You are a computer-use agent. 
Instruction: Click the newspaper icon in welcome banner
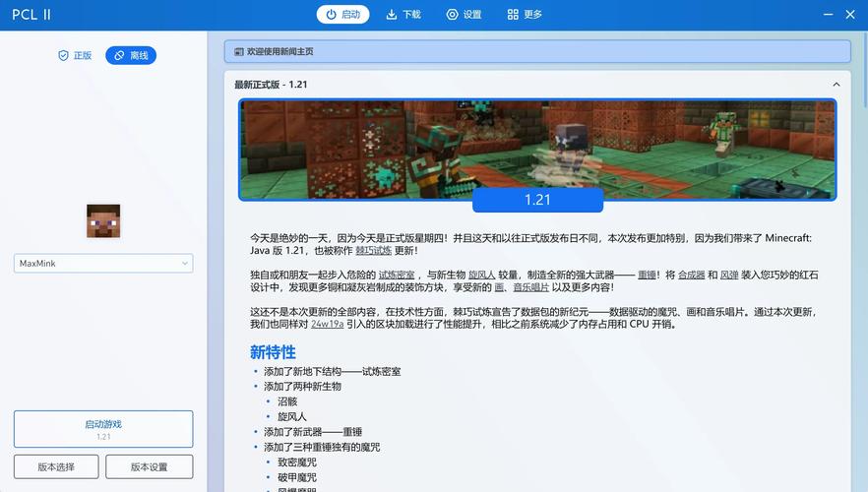(238, 51)
